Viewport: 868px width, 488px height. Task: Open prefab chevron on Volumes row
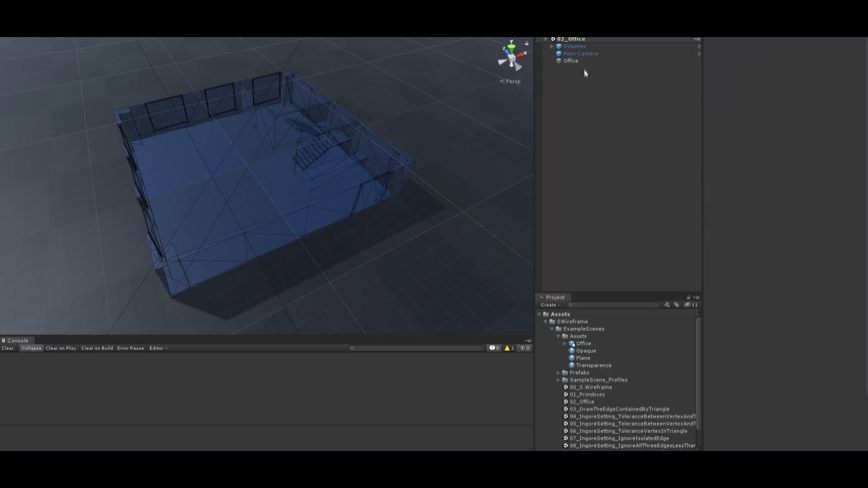698,46
